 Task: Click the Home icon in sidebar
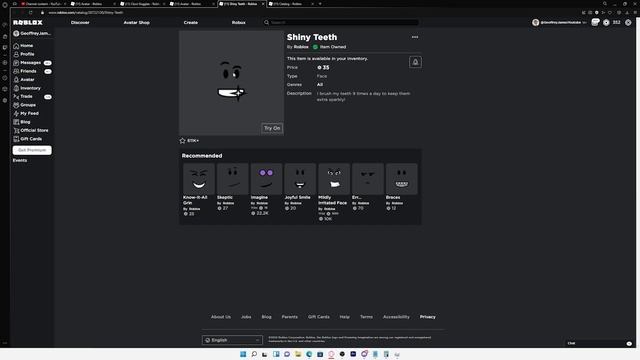click(x=16, y=46)
